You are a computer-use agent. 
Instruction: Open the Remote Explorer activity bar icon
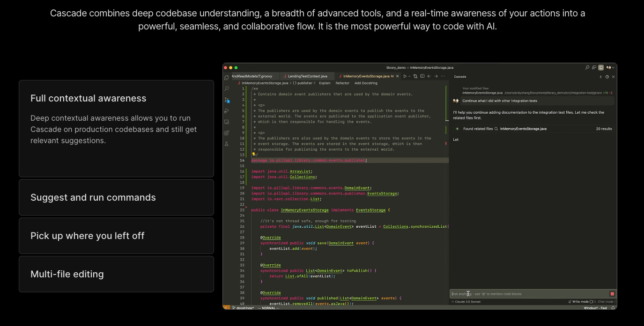point(227,122)
